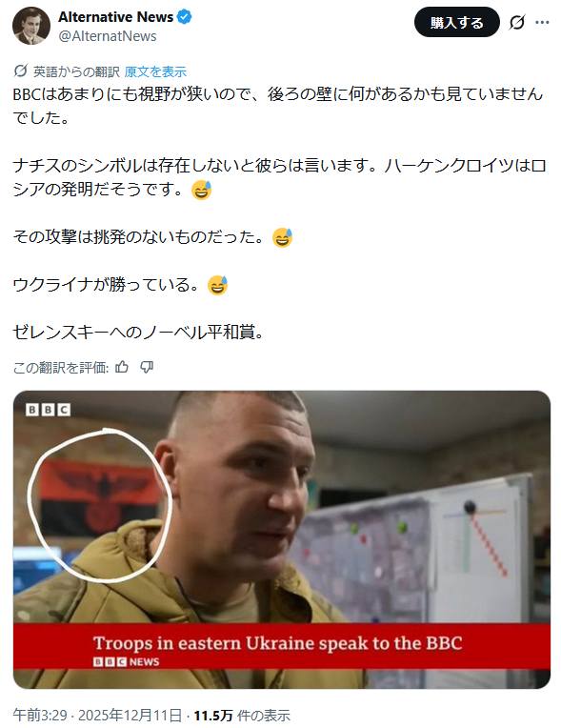Click the 11.5万 件の表示 view count
Image resolution: width=561 pixels, height=728 pixels.
242,715
